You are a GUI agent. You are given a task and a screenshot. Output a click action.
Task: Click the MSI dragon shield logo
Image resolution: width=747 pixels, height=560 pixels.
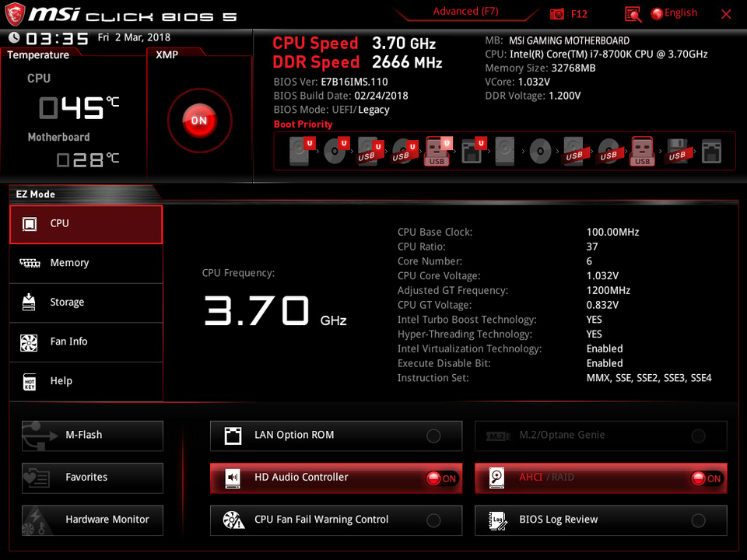tap(14, 13)
